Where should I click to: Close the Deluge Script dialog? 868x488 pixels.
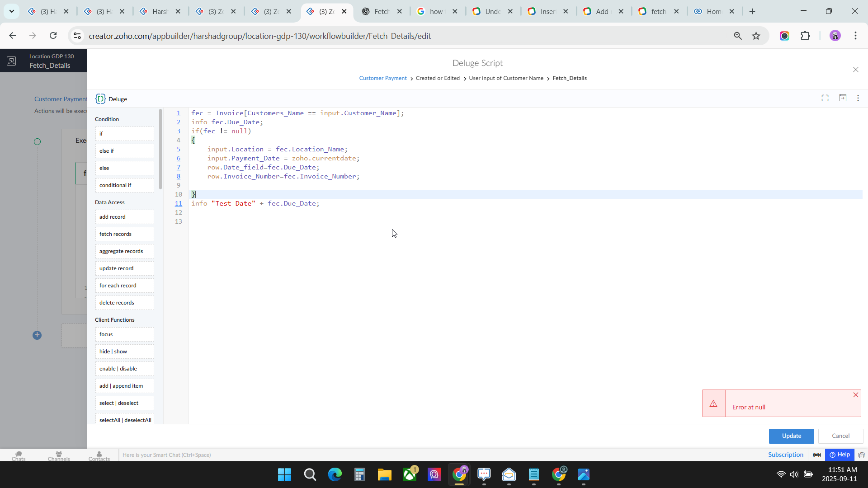[x=855, y=70]
